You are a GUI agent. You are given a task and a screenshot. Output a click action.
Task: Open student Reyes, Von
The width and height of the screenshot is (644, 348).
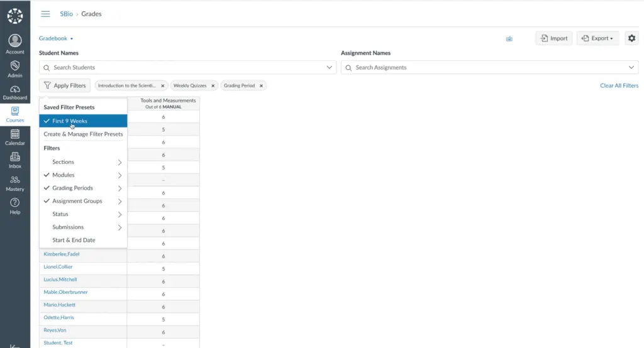coord(55,330)
